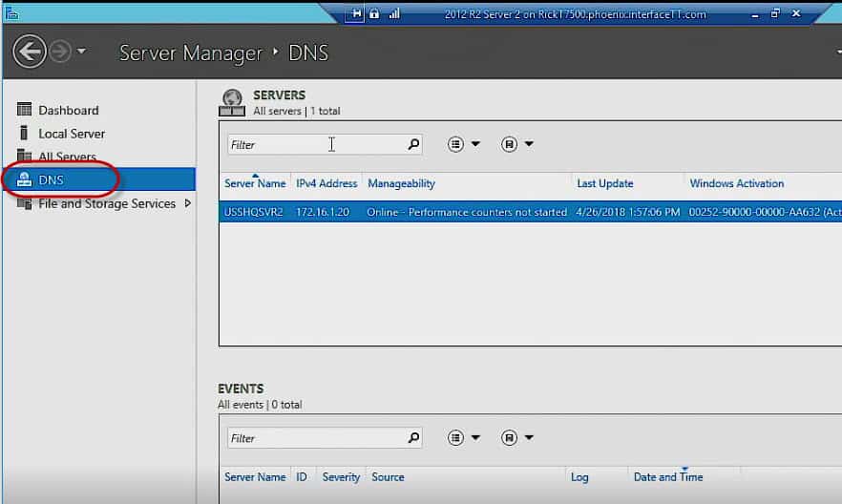Click the File and Storage Services icon
Screen dimensions: 842x504
coord(24,203)
